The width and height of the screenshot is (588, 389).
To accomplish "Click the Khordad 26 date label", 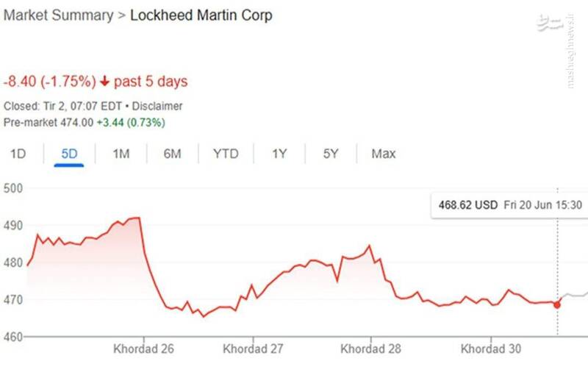I will coord(143,349).
